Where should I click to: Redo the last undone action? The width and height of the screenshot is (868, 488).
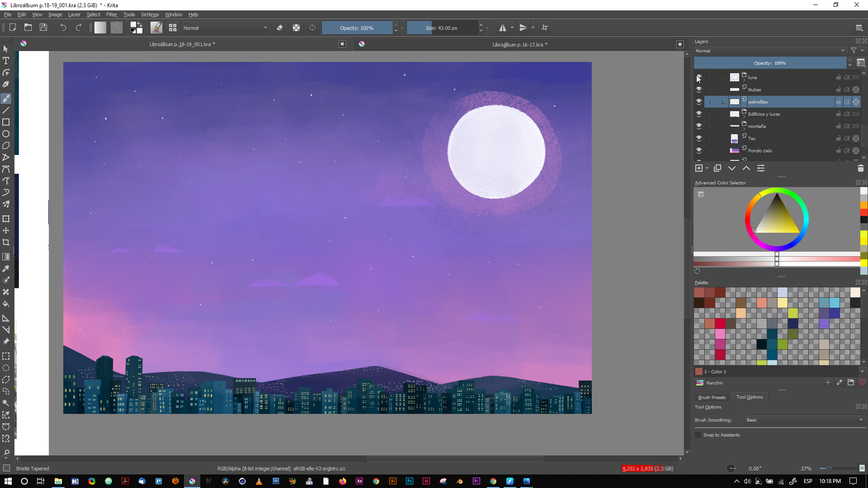point(78,28)
